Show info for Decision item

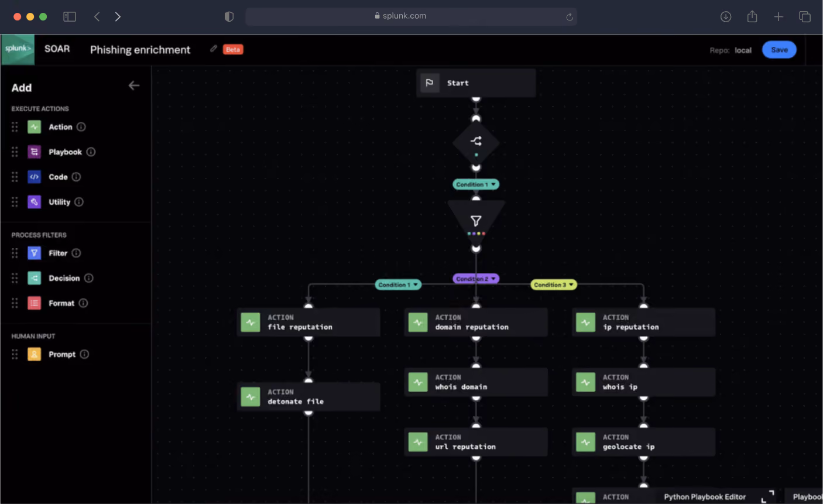click(x=88, y=278)
